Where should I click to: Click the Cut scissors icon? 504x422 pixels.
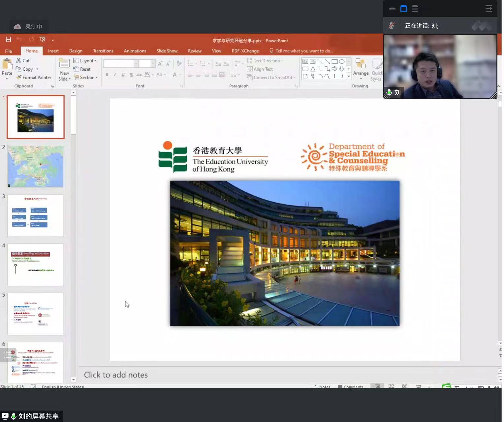tap(19, 61)
